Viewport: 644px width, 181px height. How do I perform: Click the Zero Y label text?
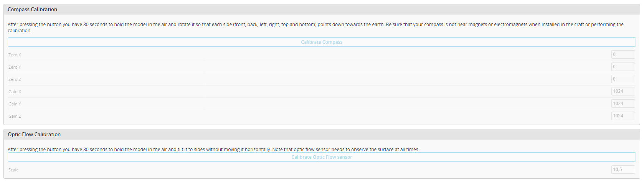(x=15, y=67)
